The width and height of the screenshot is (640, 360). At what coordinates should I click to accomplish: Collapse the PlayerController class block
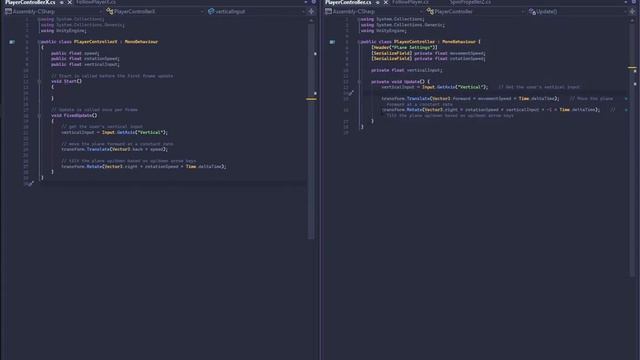tap(359, 42)
